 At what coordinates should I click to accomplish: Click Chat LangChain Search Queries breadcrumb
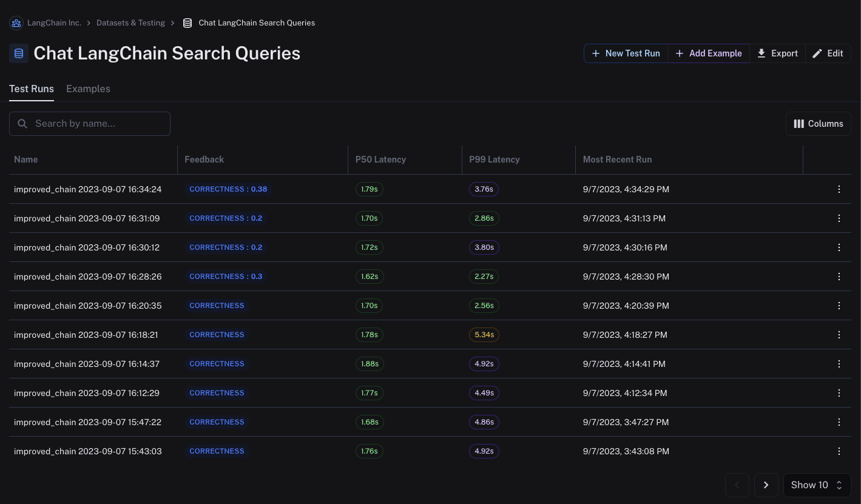pyautogui.click(x=257, y=23)
